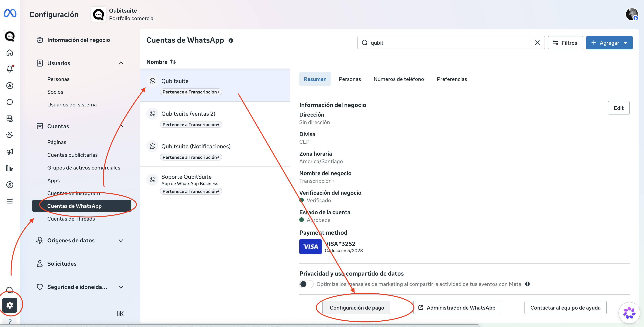
Task: Open Apps under Cuentas
Action: [53, 180]
